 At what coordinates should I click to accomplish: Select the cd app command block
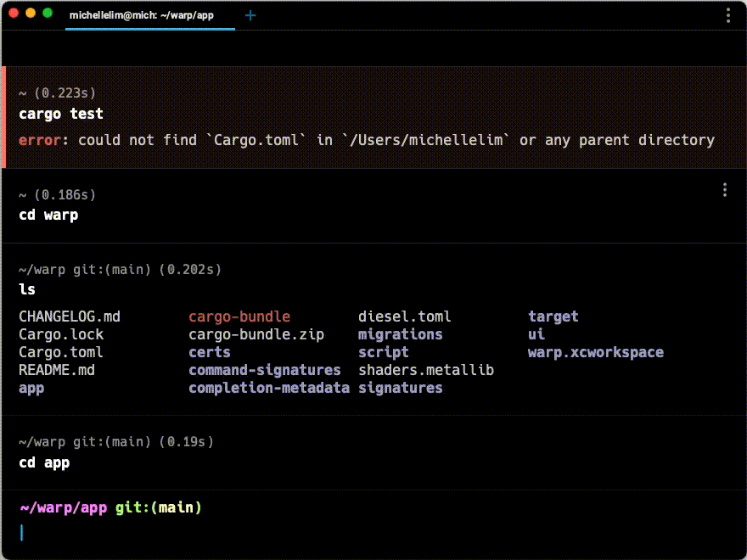[x=373, y=453]
